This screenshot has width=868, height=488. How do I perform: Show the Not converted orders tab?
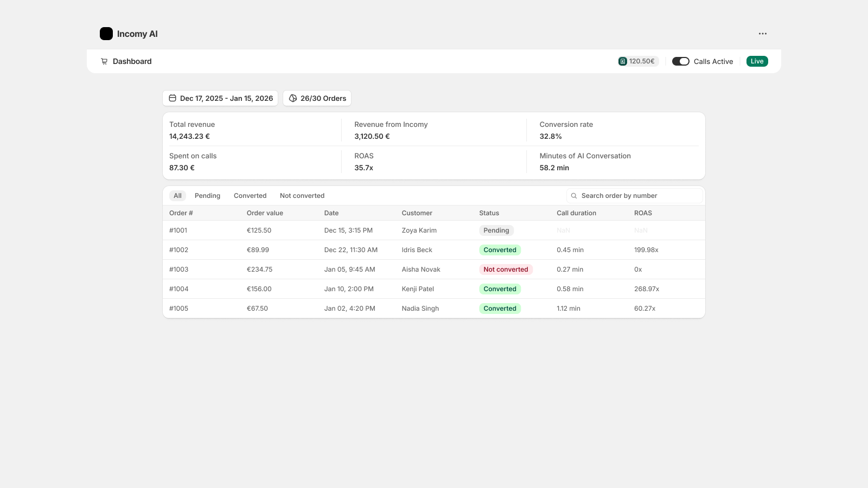(302, 196)
